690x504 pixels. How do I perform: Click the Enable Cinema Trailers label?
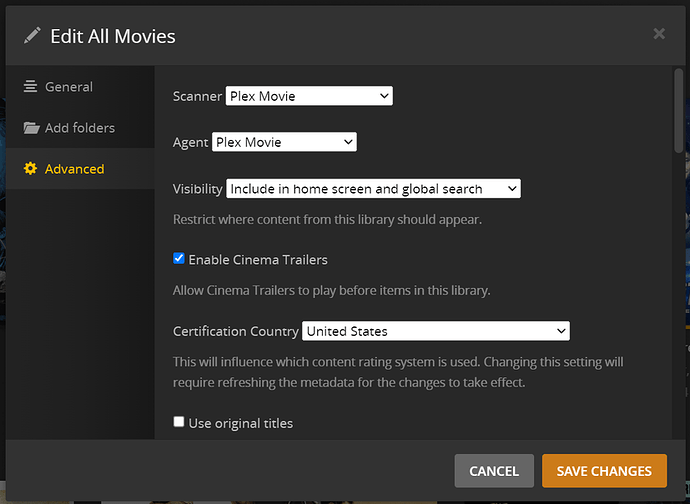(x=258, y=259)
